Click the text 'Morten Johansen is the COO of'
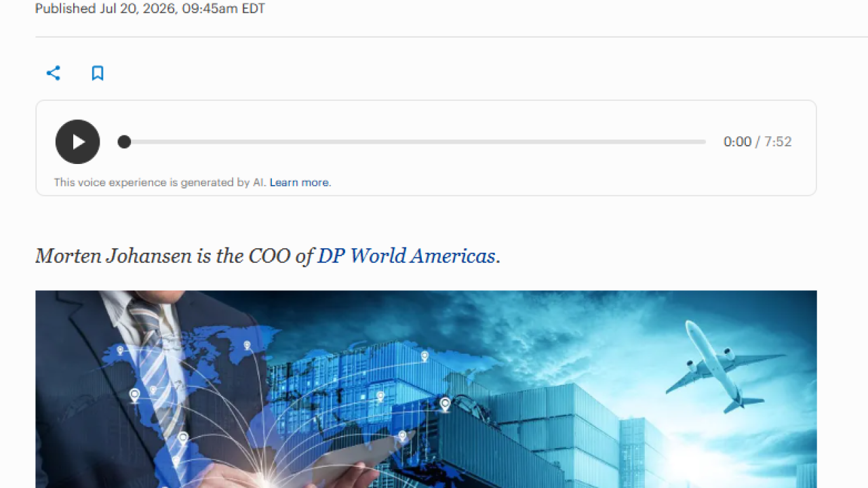 coord(174,256)
